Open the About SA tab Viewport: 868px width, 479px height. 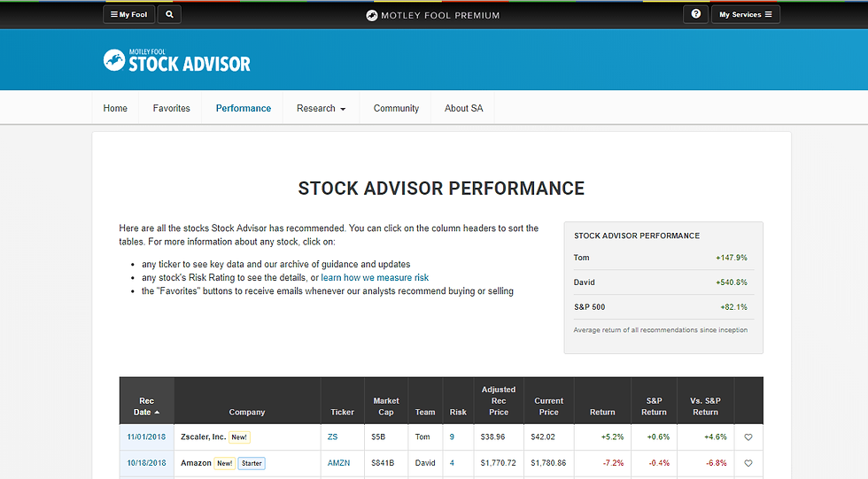(x=464, y=108)
